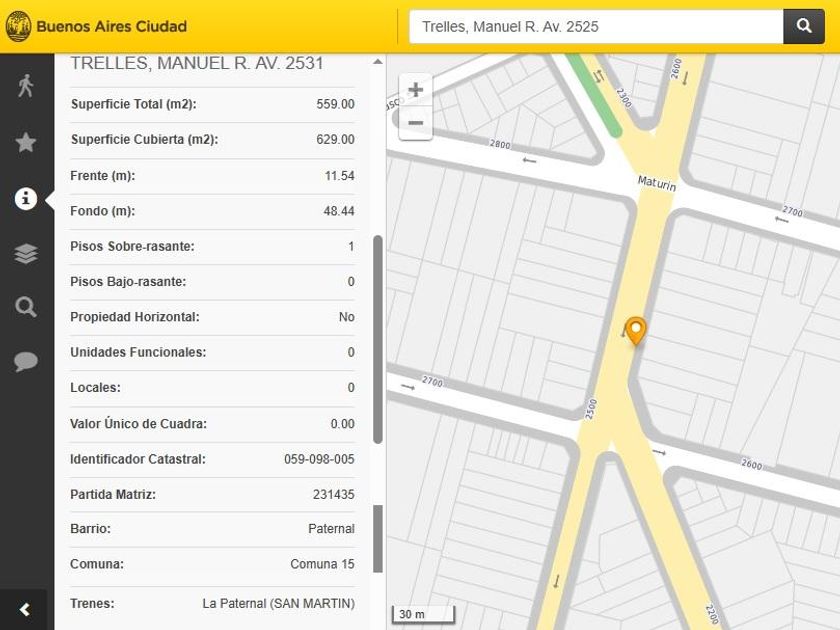Click the Valor Único de Cuadra label
This screenshot has width=840, height=630.
coord(138,424)
